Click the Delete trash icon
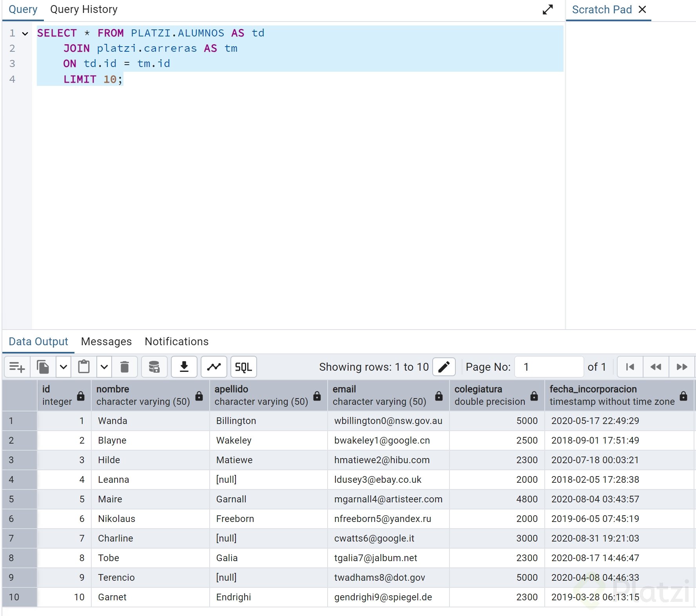The width and height of the screenshot is (696, 616). [125, 367]
